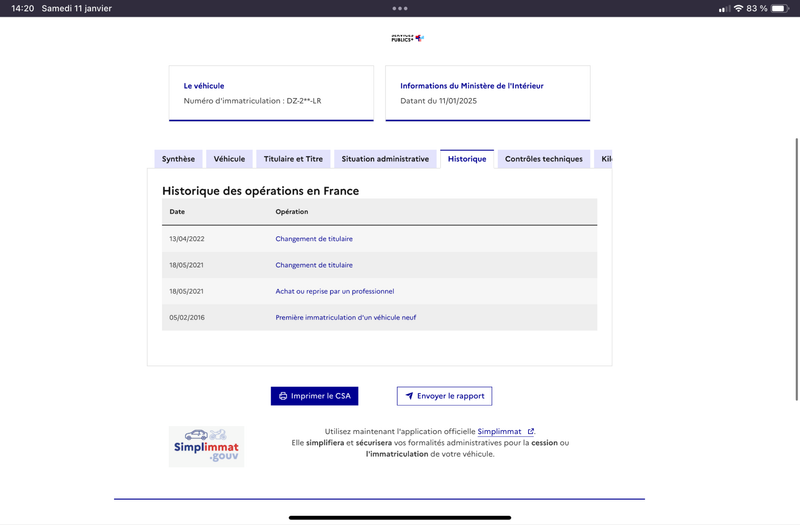Click the date 05/02/2016 cell
This screenshot has height=525, width=800.
click(x=187, y=317)
